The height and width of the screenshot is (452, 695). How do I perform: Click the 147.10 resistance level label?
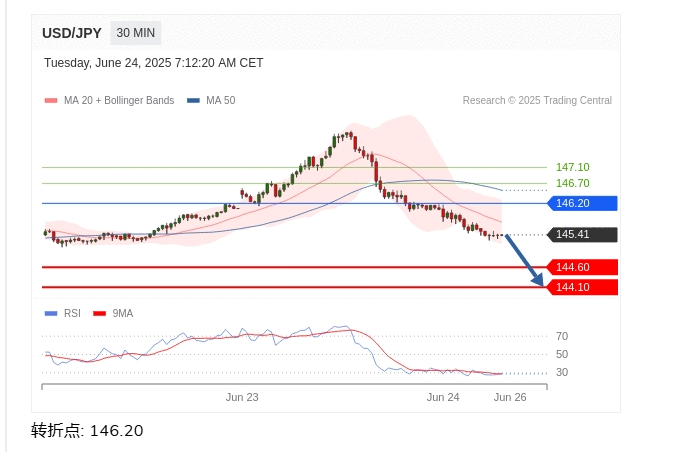point(573,167)
